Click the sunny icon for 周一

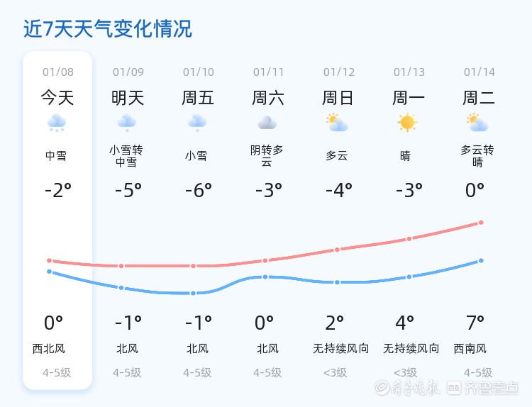point(407,123)
